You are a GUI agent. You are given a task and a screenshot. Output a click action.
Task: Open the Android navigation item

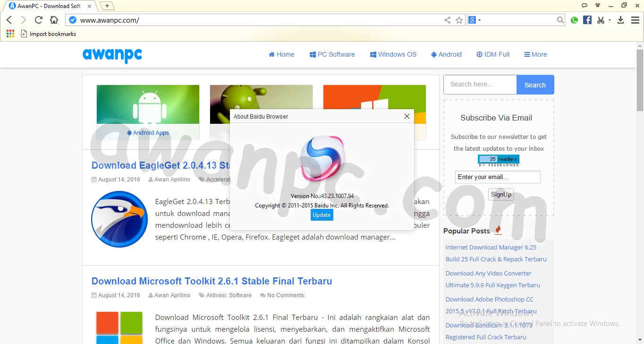pos(446,54)
